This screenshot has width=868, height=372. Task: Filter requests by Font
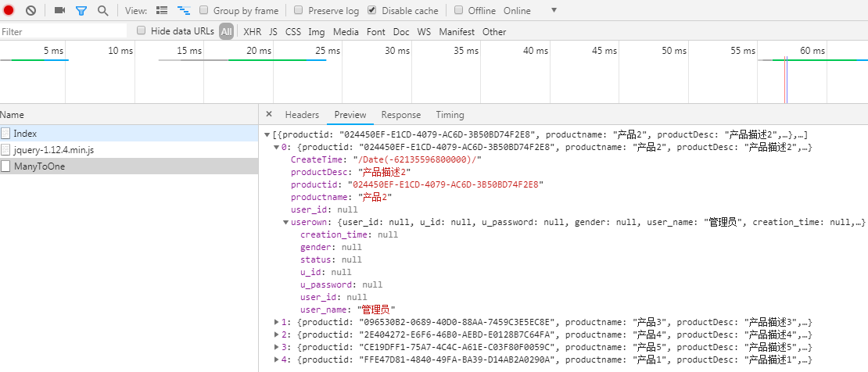click(376, 31)
